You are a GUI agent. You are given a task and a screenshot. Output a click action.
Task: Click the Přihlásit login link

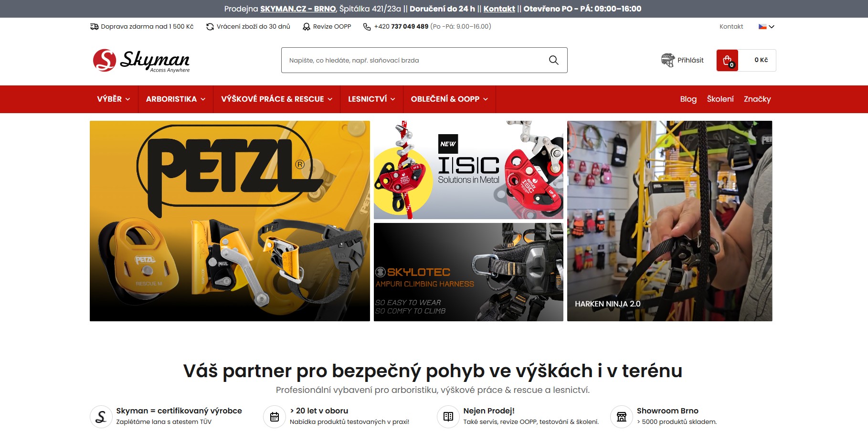(690, 60)
